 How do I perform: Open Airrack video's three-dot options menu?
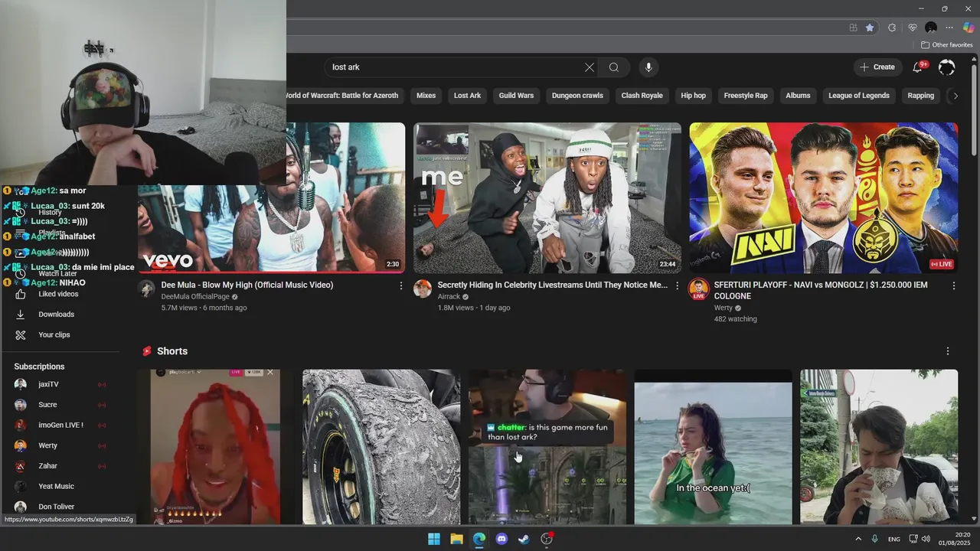coord(677,285)
